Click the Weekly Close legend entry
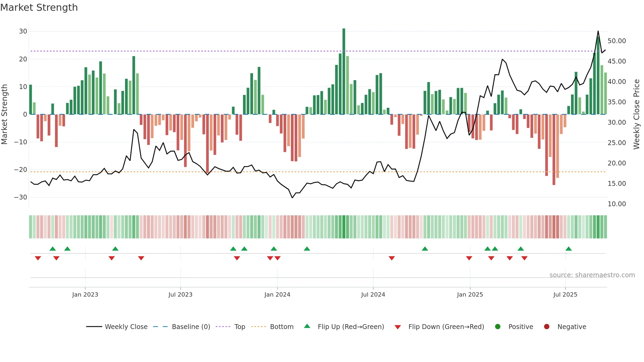This screenshot has height=362, width=644. (117, 327)
